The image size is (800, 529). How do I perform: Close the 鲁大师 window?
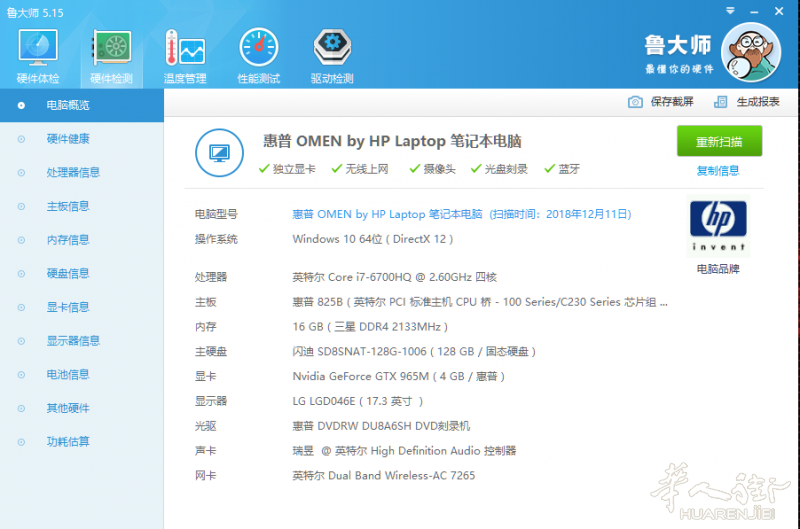click(779, 11)
